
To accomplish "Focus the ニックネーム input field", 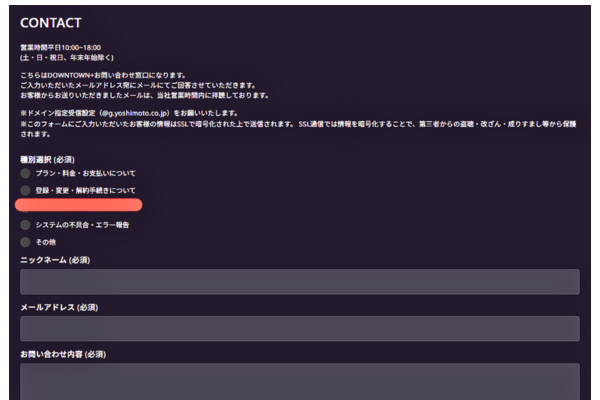I will pos(299,281).
